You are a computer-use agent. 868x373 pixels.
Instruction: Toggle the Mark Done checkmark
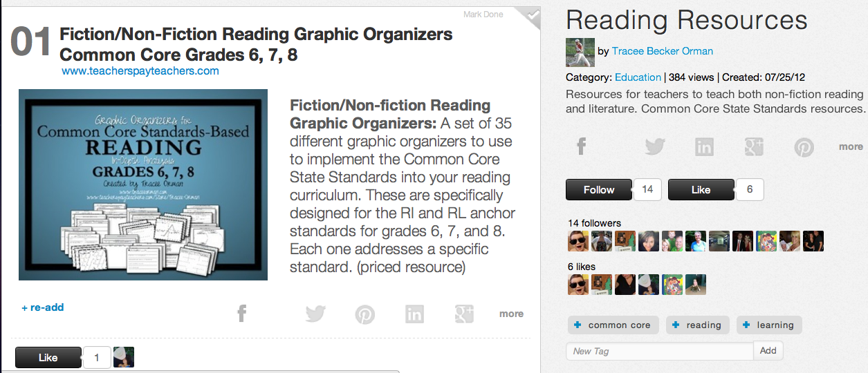(529, 16)
